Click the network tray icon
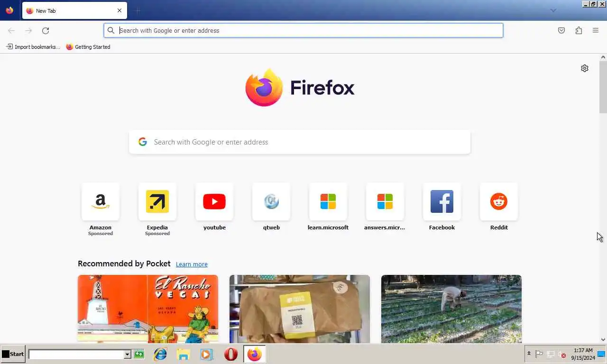 click(x=551, y=354)
